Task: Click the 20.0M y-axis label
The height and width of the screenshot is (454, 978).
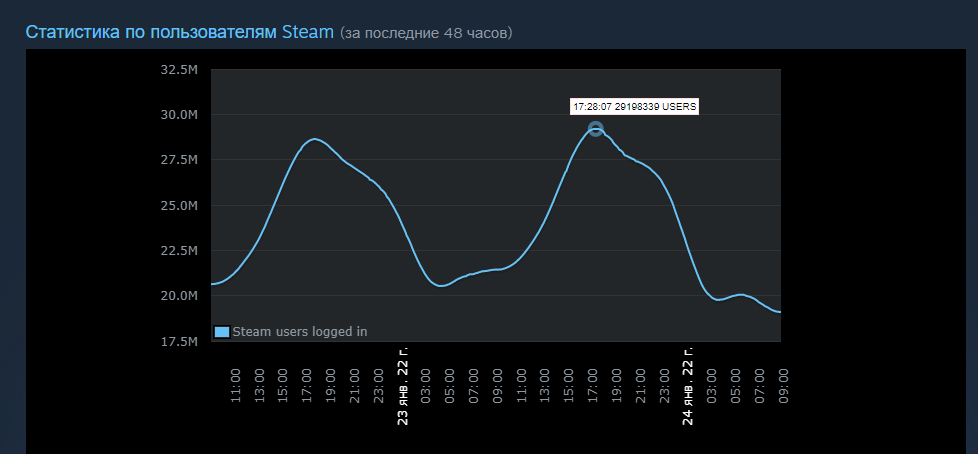Action: click(179, 296)
